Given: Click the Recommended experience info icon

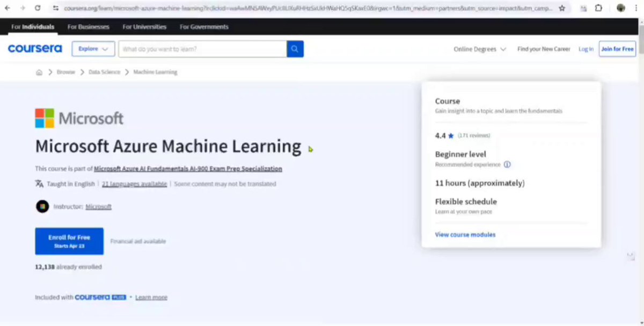Looking at the screenshot, I should (507, 164).
